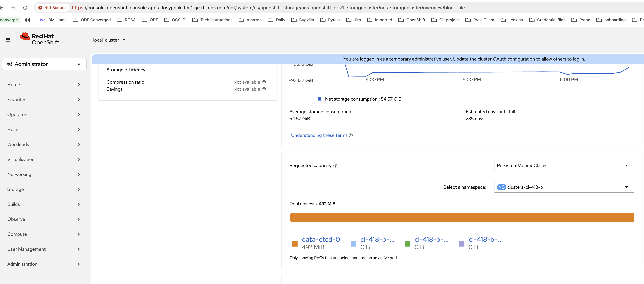This screenshot has width=644, height=284.
Task: Click the Not Secure site info badge
Action: click(x=52, y=8)
